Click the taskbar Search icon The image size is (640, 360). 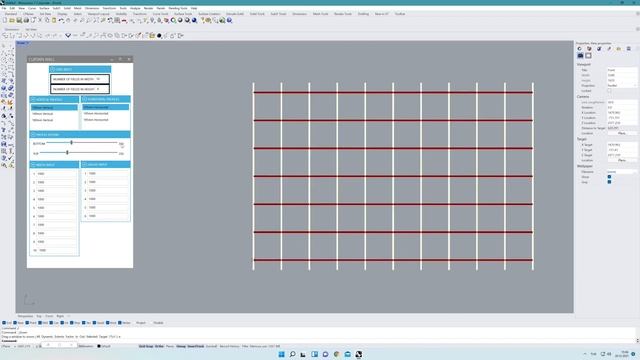click(292, 354)
